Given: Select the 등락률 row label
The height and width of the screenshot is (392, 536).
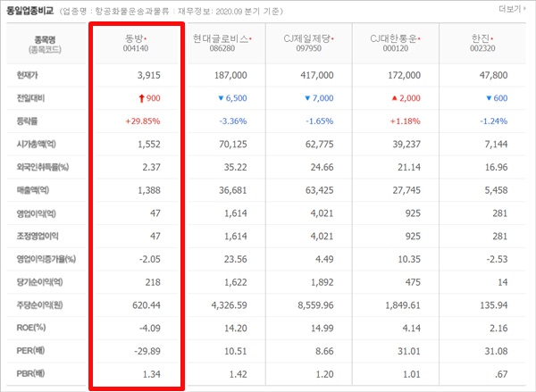Looking at the screenshot, I should (27, 121).
